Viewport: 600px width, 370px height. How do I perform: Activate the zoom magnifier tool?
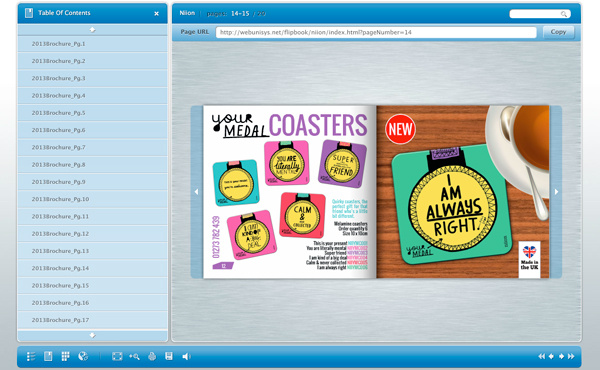[x=134, y=357]
